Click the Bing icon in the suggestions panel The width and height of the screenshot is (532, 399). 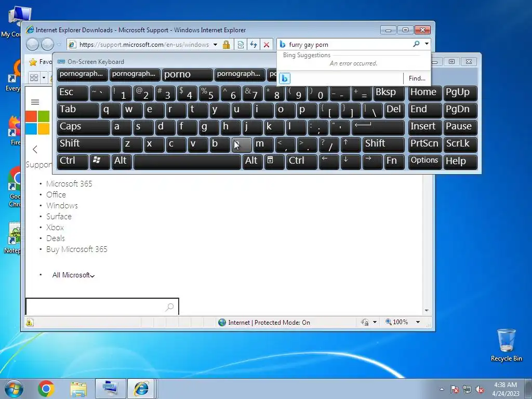(x=284, y=78)
